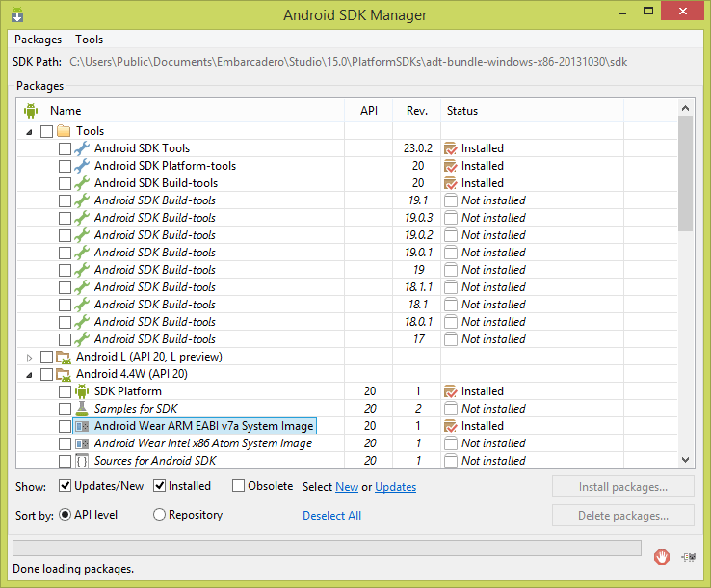The height and width of the screenshot is (588, 711).
Task: Click the SDK Platform android icon
Action: [82, 391]
